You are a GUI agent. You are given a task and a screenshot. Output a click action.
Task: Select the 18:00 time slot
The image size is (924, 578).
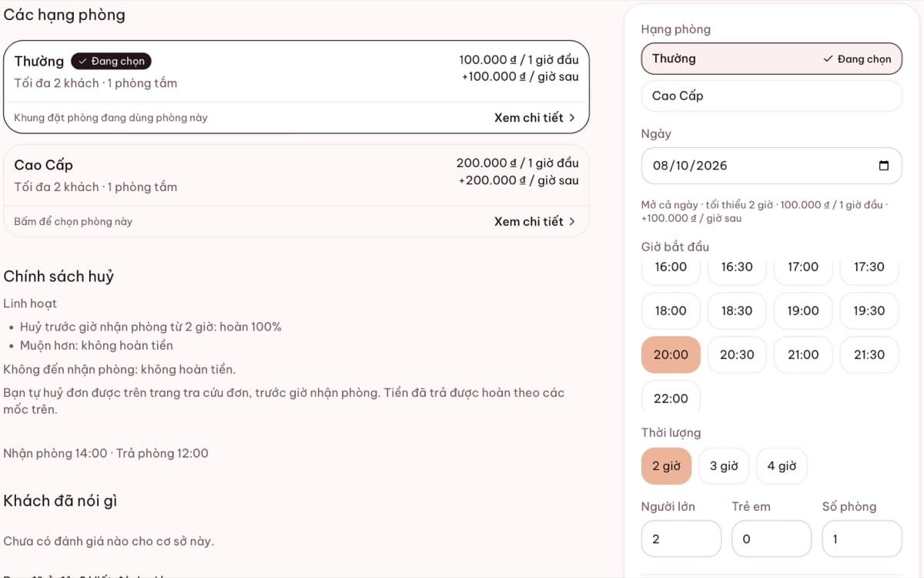[671, 311]
